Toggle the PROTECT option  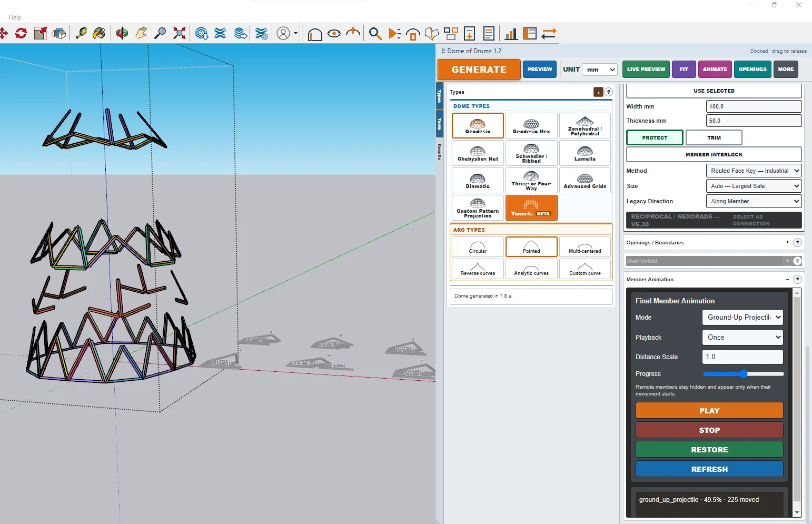(x=655, y=137)
